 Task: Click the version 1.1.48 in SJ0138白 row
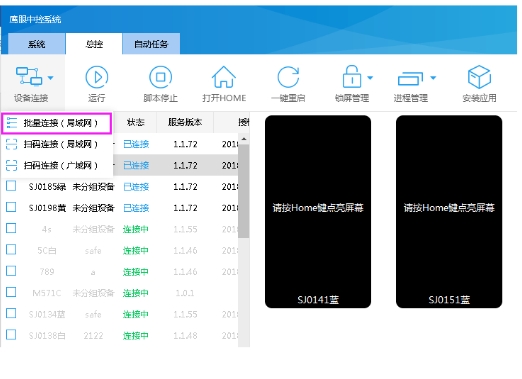click(x=185, y=336)
